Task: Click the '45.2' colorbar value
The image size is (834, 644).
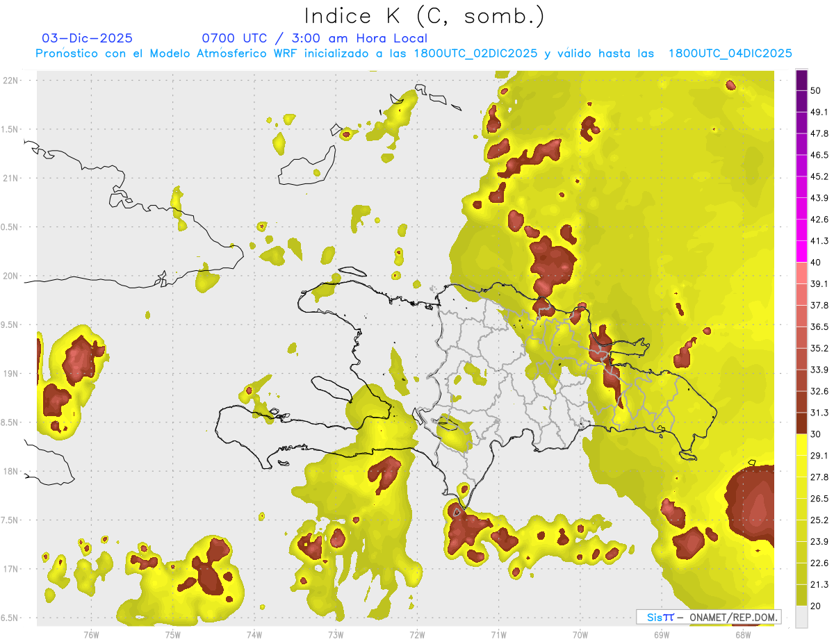Action: (820, 176)
